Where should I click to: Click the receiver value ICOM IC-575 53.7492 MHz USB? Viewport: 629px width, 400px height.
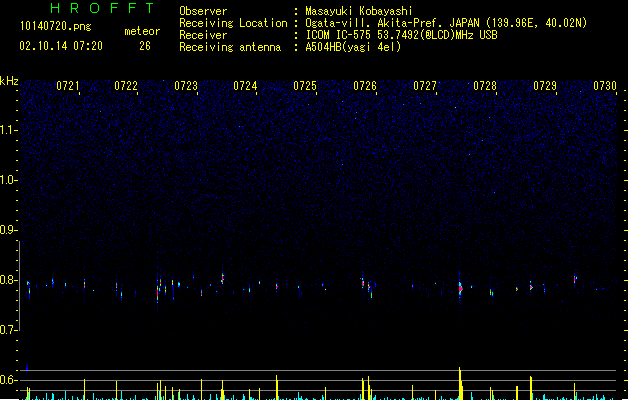[x=402, y=35]
